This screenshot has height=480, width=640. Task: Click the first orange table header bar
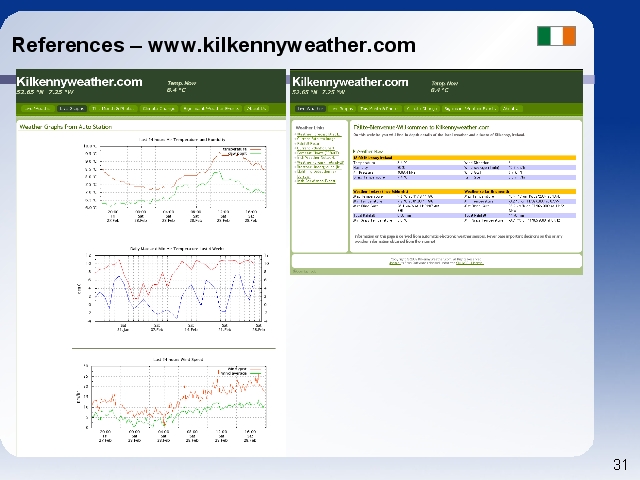(464, 158)
